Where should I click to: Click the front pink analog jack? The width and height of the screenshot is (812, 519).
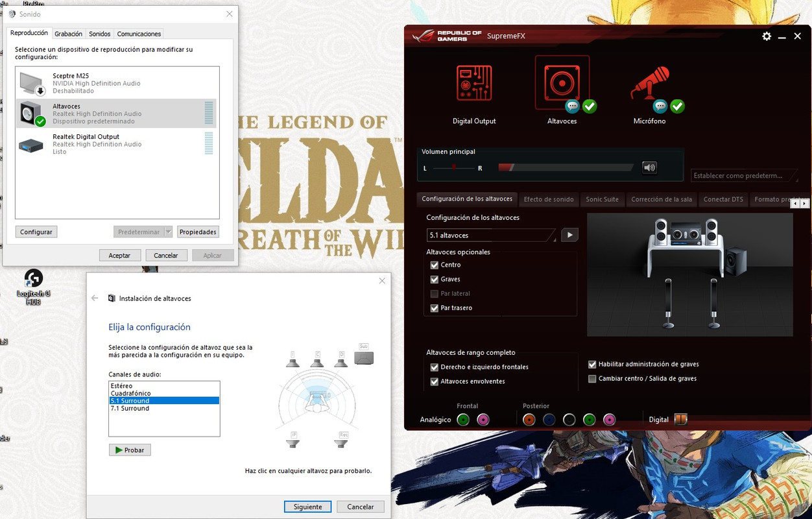click(x=483, y=420)
